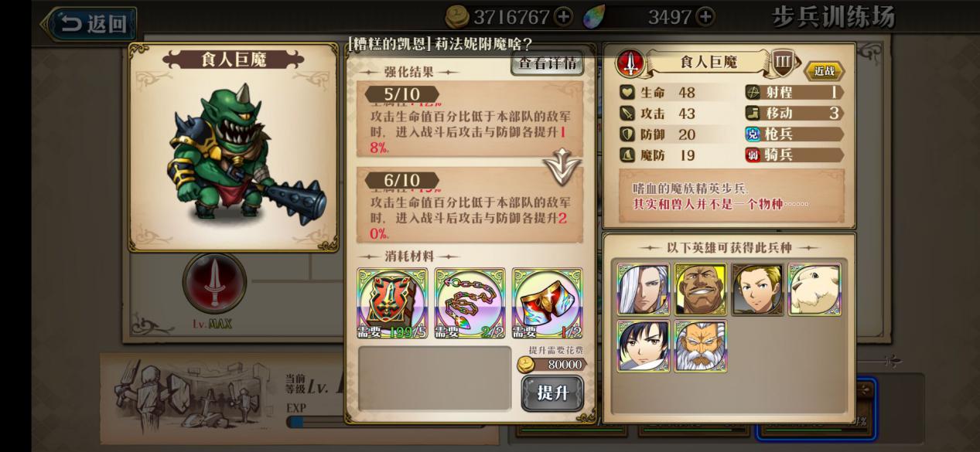980x452 pixels.
Task: Add more gold coins with plus icon
Action: (x=563, y=16)
